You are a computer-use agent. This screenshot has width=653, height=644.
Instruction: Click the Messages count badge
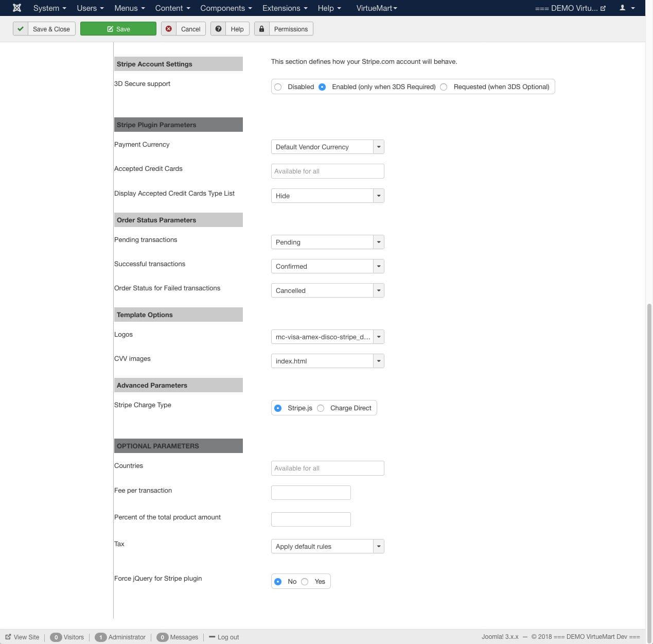[162, 637]
